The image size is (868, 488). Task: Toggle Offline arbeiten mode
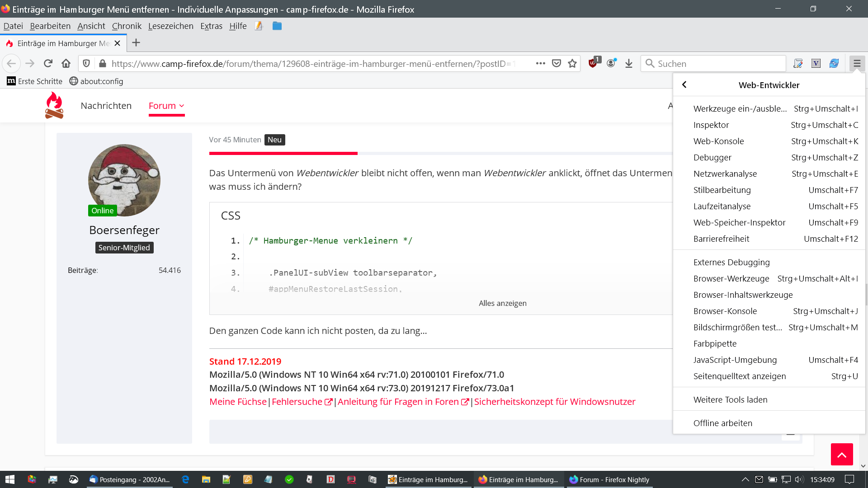(722, 423)
